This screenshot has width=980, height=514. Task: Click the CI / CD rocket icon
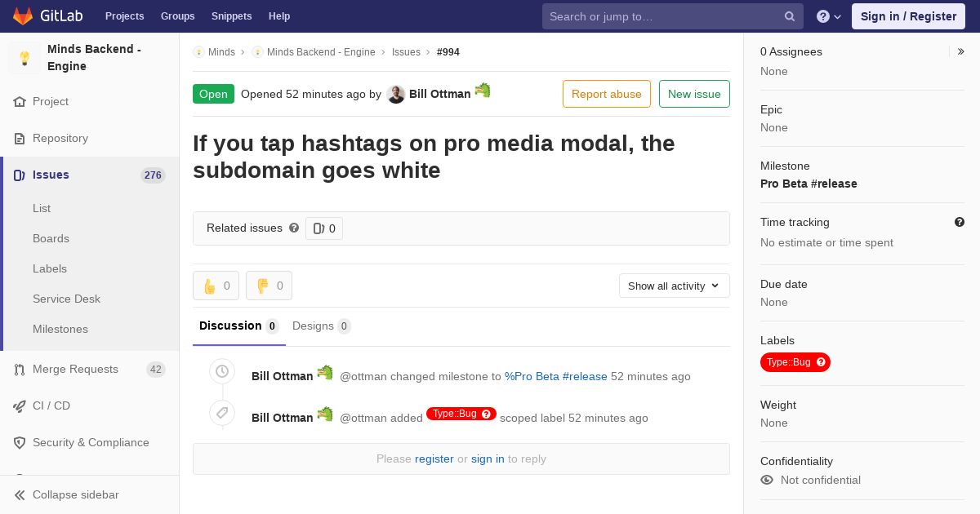[20, 406]
